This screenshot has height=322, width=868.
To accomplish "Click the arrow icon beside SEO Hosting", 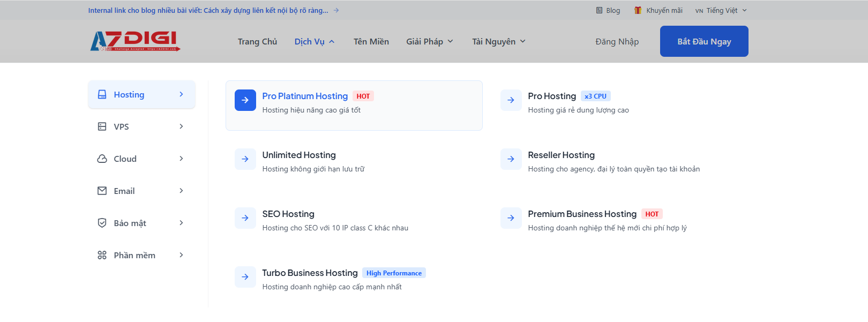I will point(245,218).
